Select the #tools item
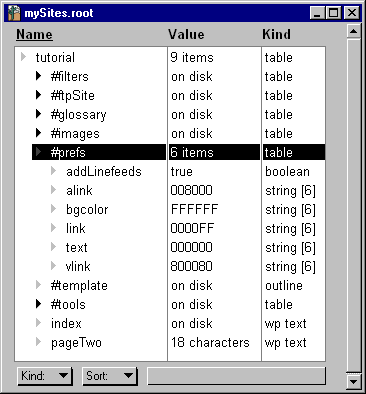 pyautogui.click(x=68, y=304)
